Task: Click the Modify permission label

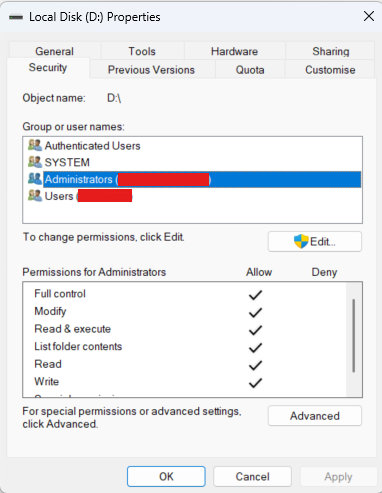Action: click(50, 311)
